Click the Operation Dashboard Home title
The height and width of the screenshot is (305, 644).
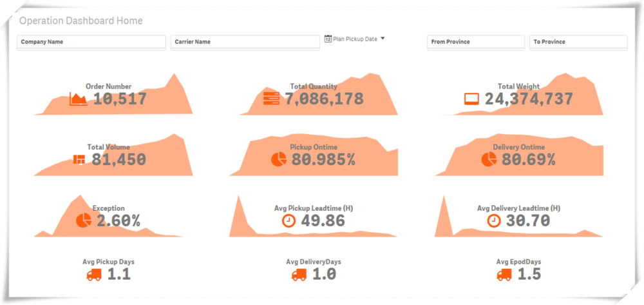(x=81, y=21)
